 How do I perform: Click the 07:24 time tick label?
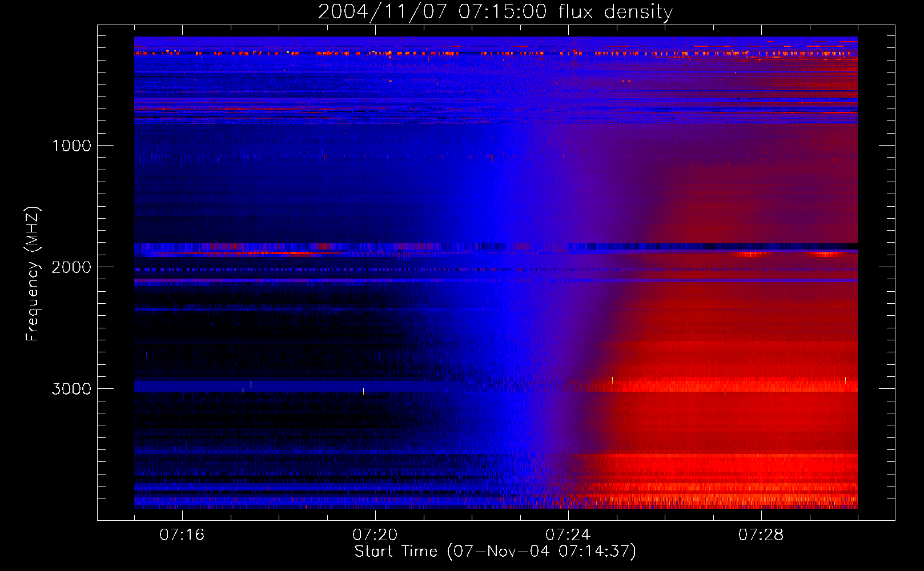pyautogui.click(x=568, y=535)
